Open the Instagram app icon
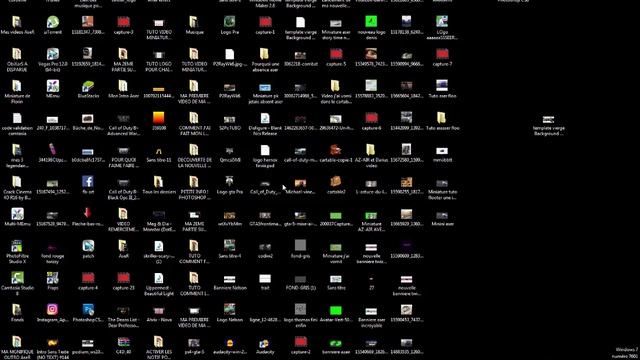 tap(53, 310)
